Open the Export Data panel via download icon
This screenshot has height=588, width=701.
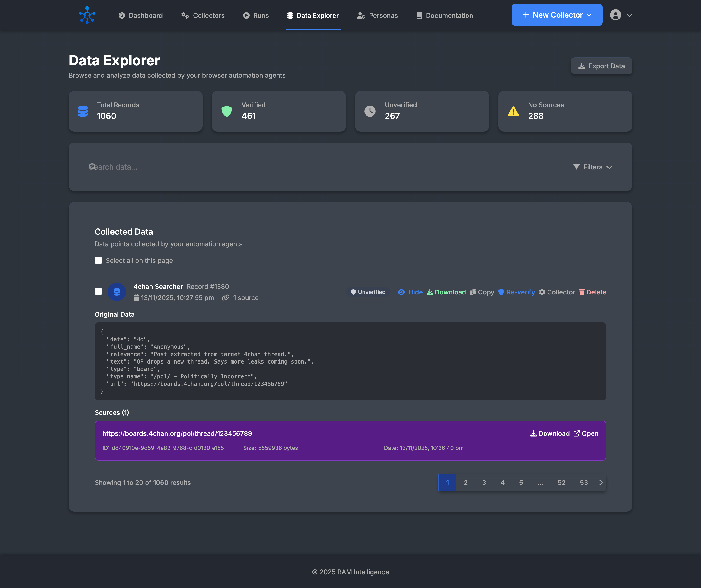(x=581, y=66)
